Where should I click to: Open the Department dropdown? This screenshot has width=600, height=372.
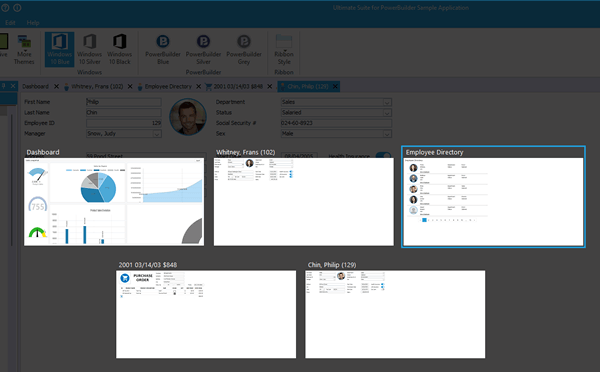(387, 102)
